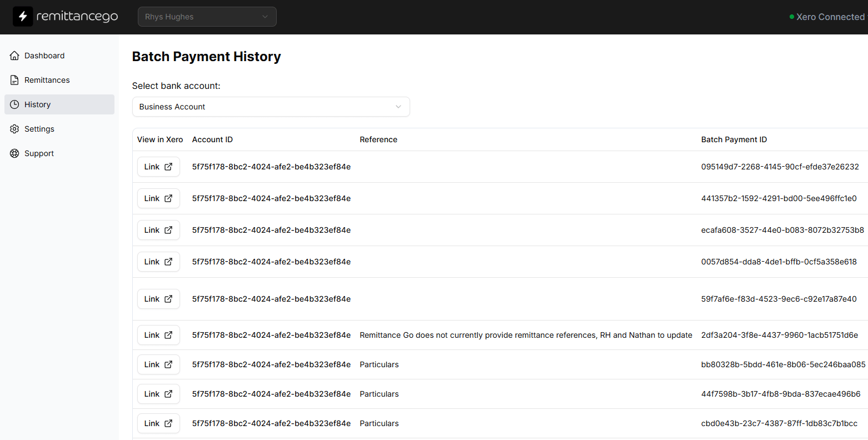The image size is (868, 440).
Task: Click external link icon for batch cbd0e43b
Action: coord(168,423)
